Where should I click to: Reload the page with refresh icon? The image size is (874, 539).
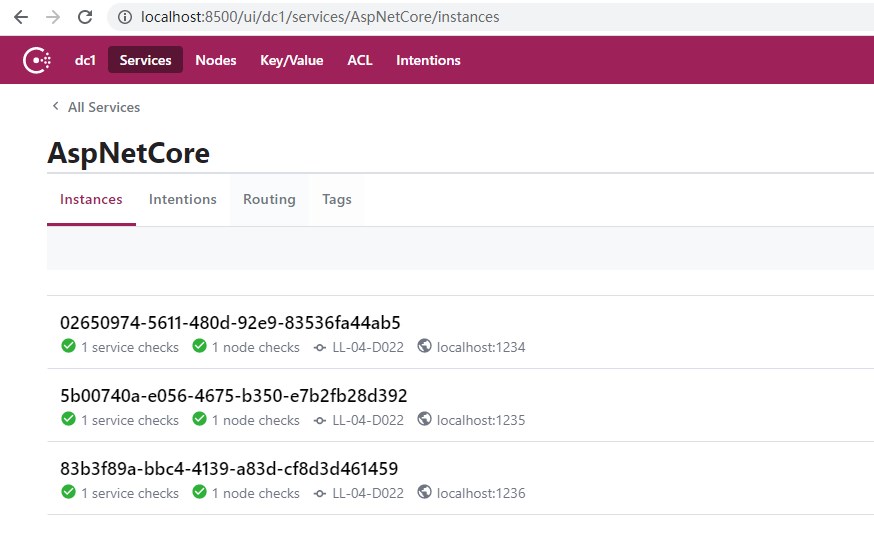pos(85,17)
